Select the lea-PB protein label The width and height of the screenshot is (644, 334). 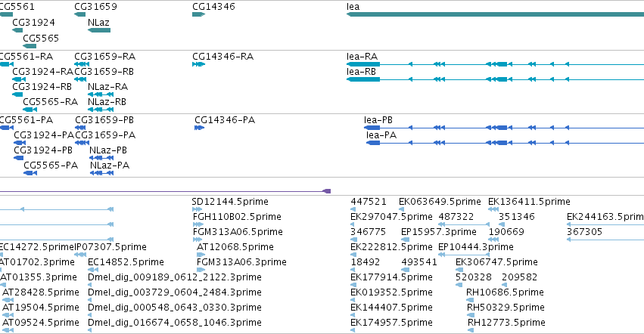(x=378, y=120)
